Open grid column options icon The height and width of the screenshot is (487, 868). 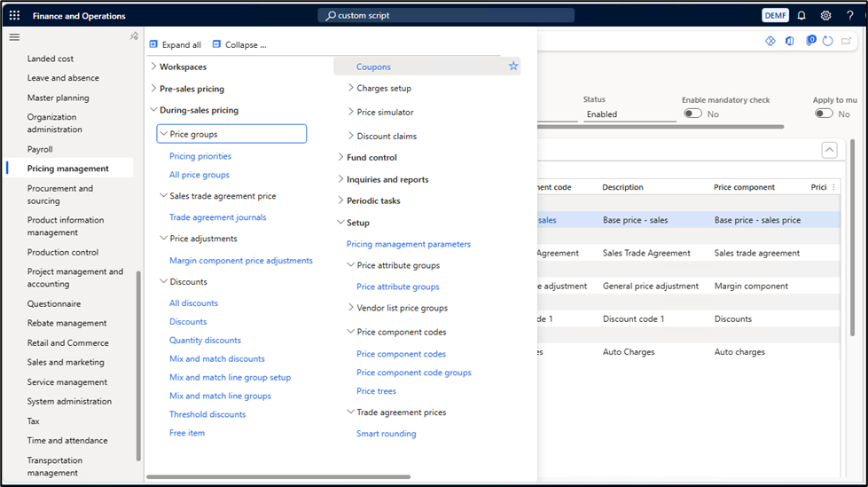tap(833, 187)
